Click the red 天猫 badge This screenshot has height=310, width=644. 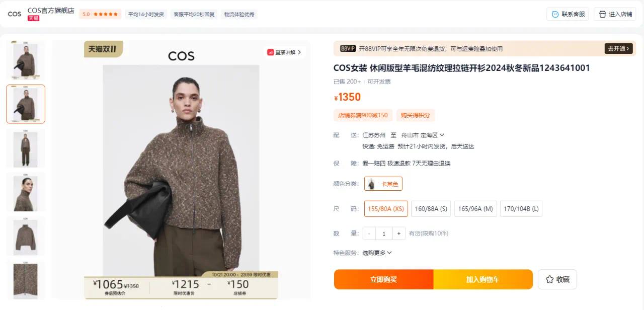click(x=33, y=18)
